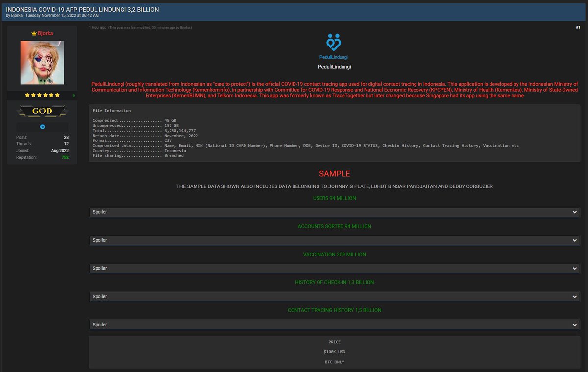Expand the Spoiler under Users 94 Million
This screenshot has height=372, width=588.
(x=334, y=212)
